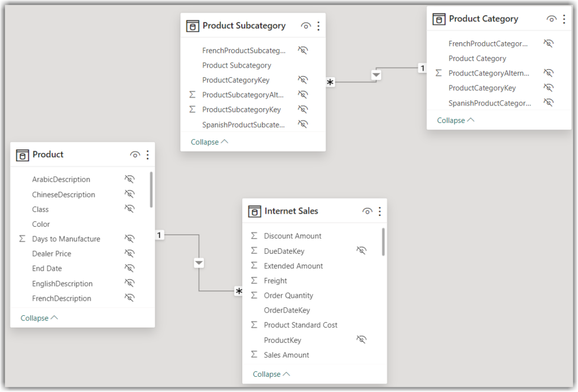Screen dimensions: 578x392
Task: Select the sigma icon next to Days to Manufacture
Action: click(23, 239)
